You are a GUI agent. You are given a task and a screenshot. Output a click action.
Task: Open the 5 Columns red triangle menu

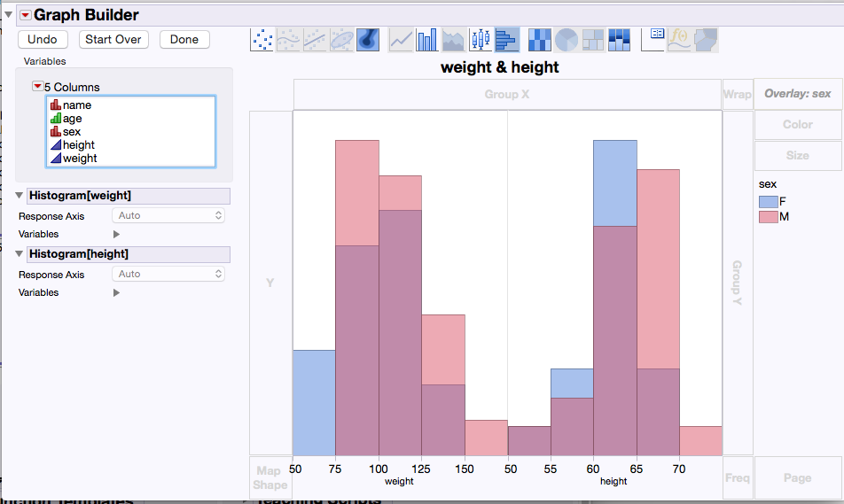pyautogui.click(x=37, y=86)
